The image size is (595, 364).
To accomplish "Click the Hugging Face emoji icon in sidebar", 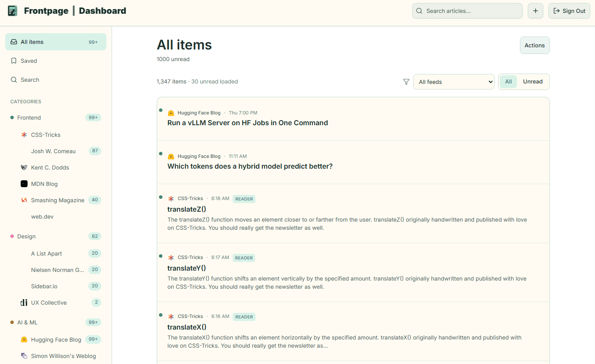I will click(24, 339).
